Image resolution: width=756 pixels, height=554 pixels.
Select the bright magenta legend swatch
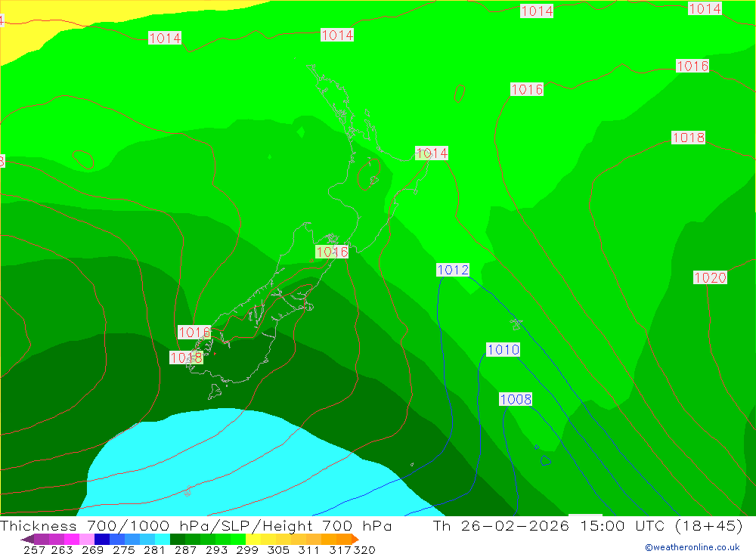point(72,539)
